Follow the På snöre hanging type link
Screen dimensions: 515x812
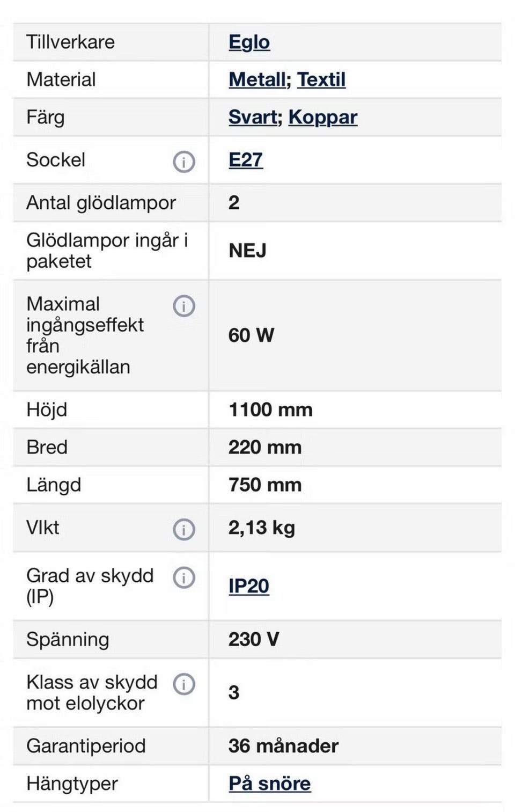tap(270, 784)
